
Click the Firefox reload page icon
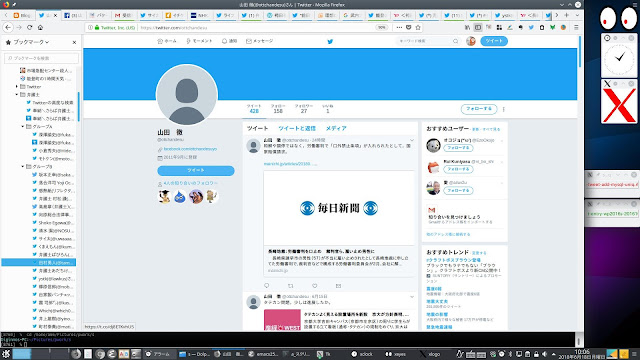[29, 27]
